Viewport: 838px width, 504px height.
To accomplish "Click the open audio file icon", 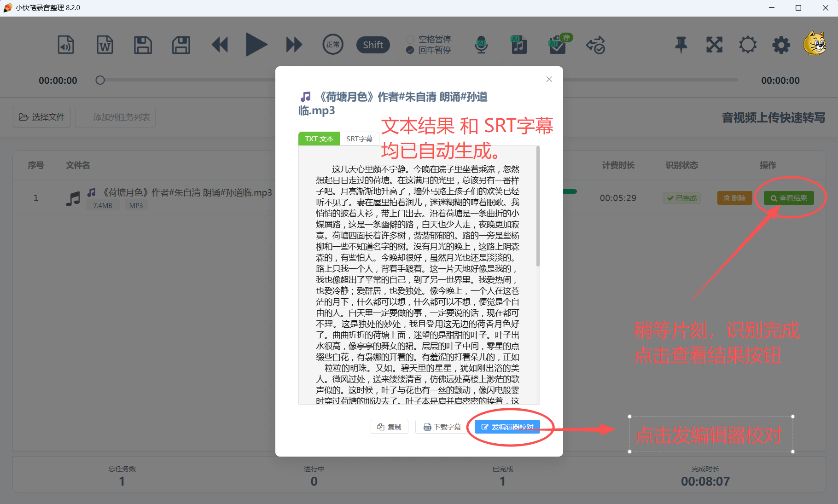I will 66,45.
